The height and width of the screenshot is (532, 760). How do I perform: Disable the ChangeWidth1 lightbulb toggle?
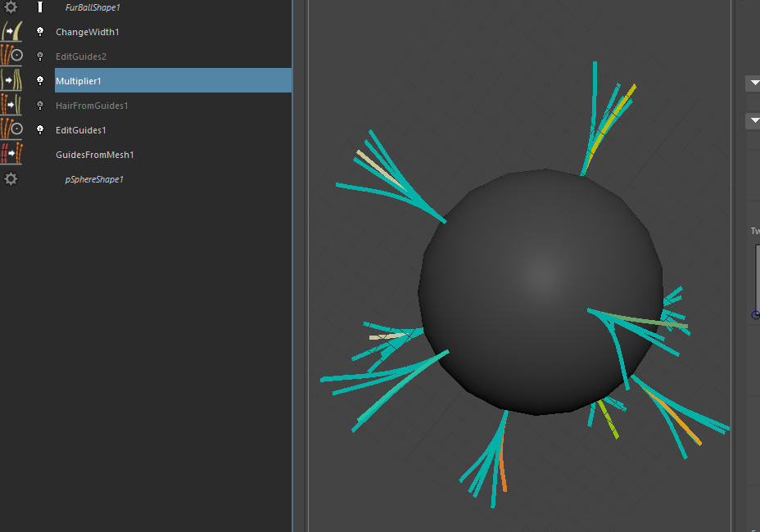tap(40, 32)
